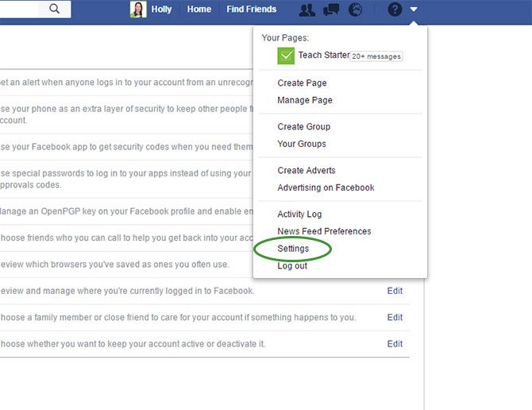Open the notifications globe icon

(355, 10)
